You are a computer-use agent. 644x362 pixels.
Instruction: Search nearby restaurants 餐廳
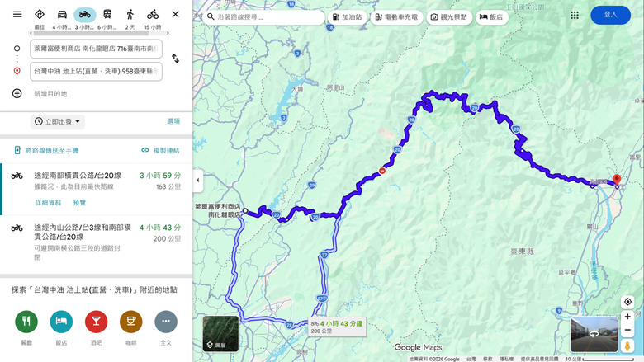pos(26,322)
